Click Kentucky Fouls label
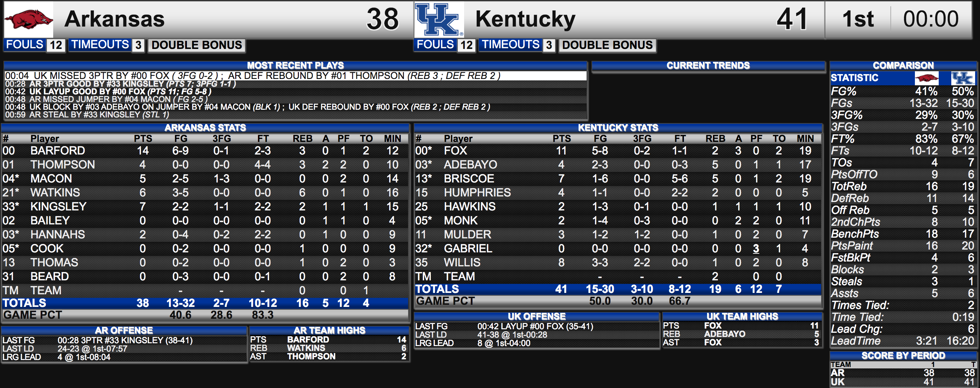The width and height of the screenshot is (980, 388). (435, 44)
